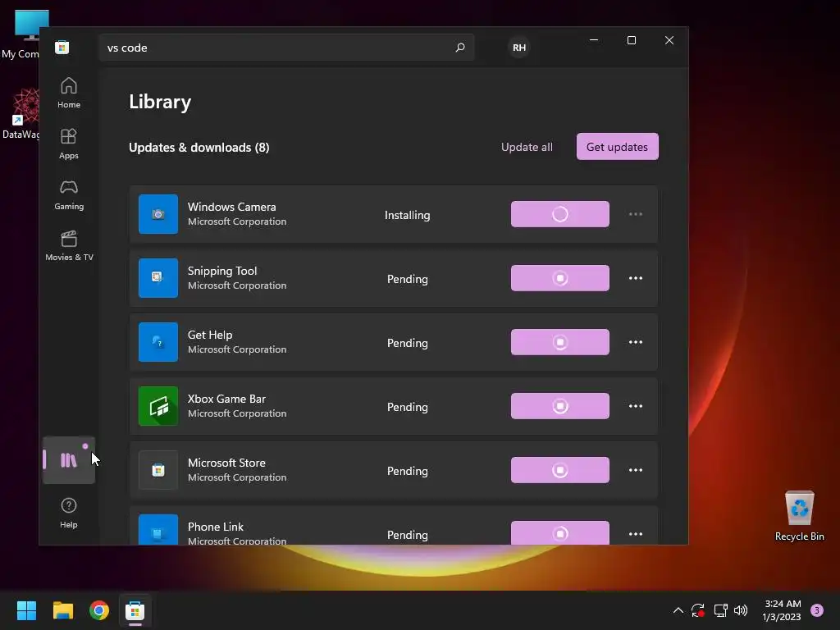Cancel the Windows Camera installing progress

(559, 214)
